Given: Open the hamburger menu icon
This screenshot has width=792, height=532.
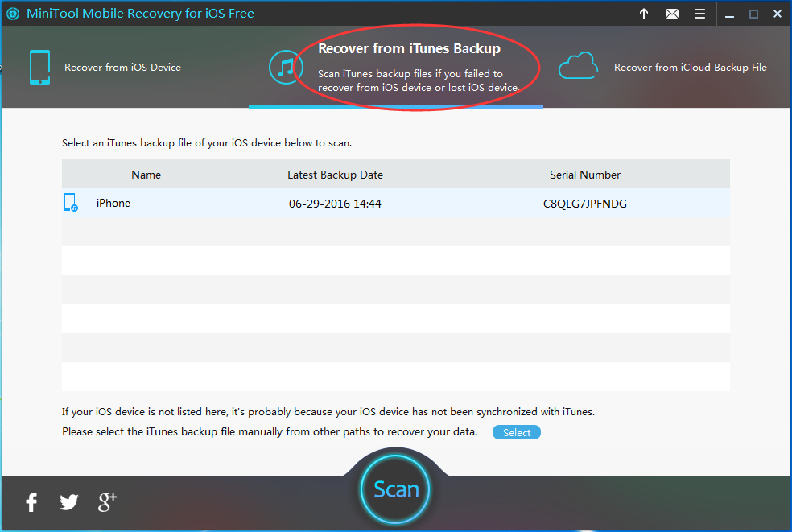Looking at the screenshot, I should (x=699, y=14).
